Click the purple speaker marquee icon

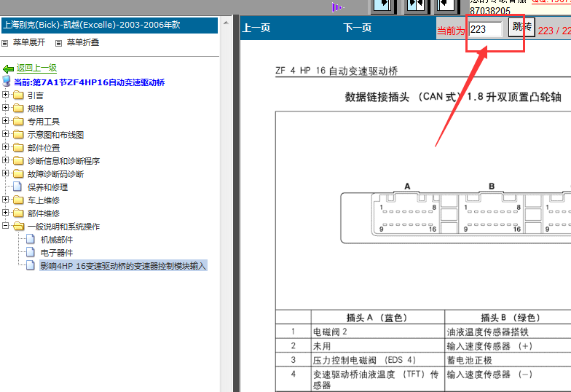(338, 7)
